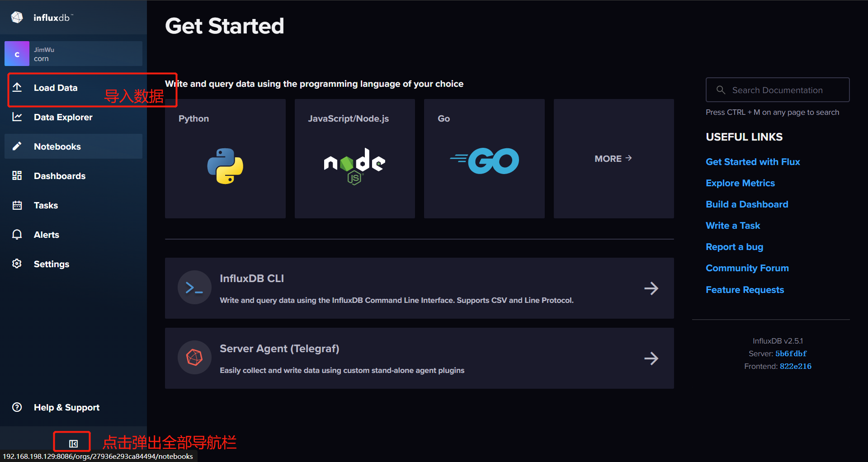Click the search magnifier icon

click(721, 90)
